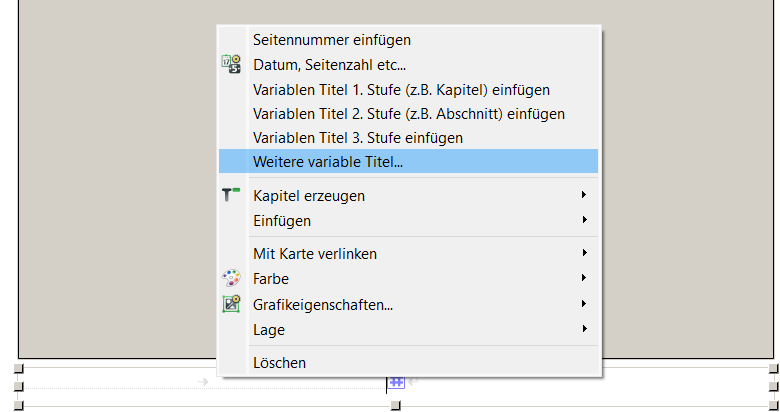The height and width of the screenshot is (412, 780).
Task: Click the paragraph return mark in footer
Action: click(413, 382)
